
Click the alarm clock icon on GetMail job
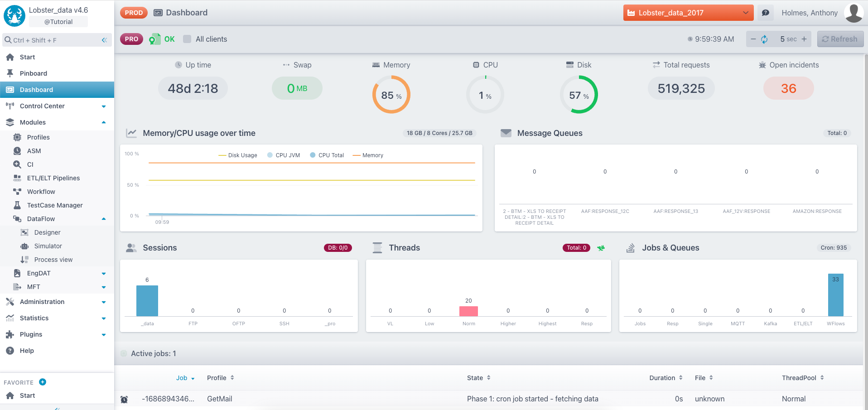point(124,399)
